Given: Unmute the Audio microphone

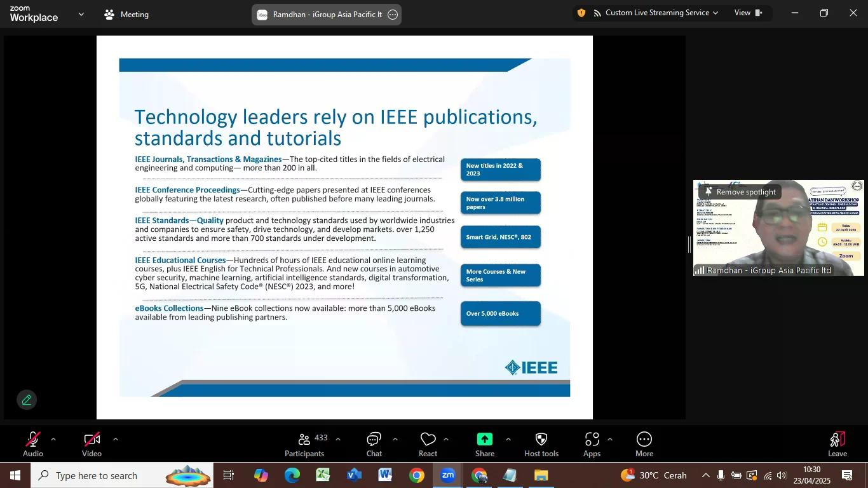Looking at the screenshot, I should [x=33, y=444].
